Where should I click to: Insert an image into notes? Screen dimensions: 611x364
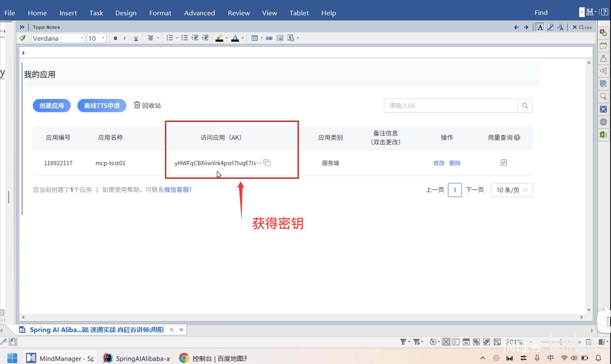point(280,38)
